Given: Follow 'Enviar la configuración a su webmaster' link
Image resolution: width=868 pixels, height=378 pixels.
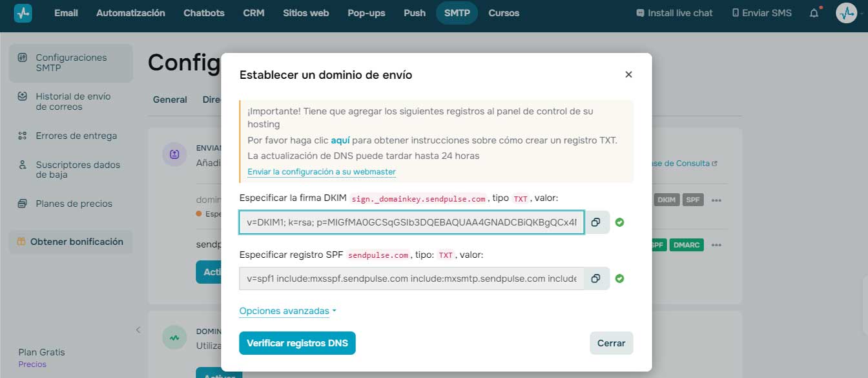Looking at the screenshot, I should [321, 172].
